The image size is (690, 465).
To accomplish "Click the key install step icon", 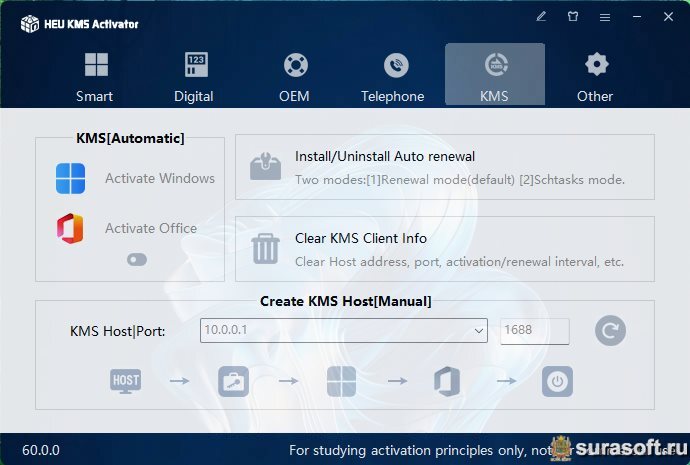I will point(233,381).
